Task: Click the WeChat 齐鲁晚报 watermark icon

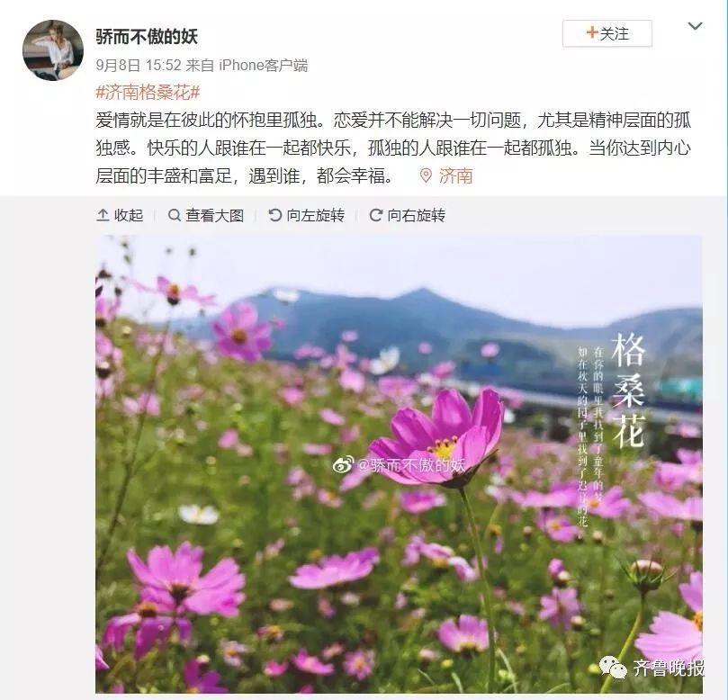Action: [x=613, y=667]
